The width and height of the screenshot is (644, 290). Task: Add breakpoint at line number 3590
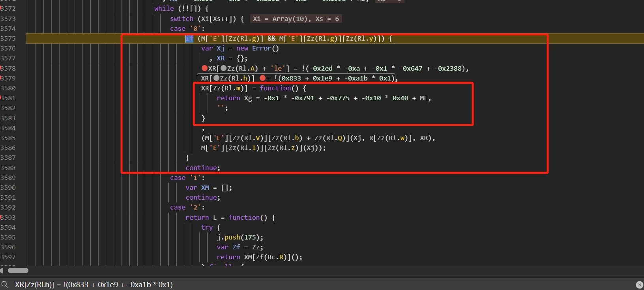pyautogui.click(x=8, y=187)
